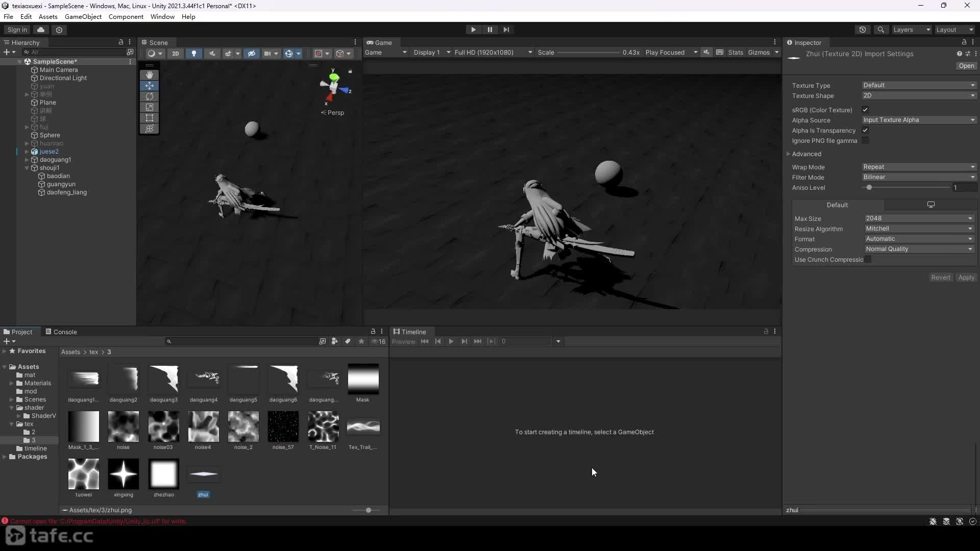Viewport: 980px width, 551px height.
Task: Select the Rotate tool in Scene toolbar
Action: tap(149, 96)
